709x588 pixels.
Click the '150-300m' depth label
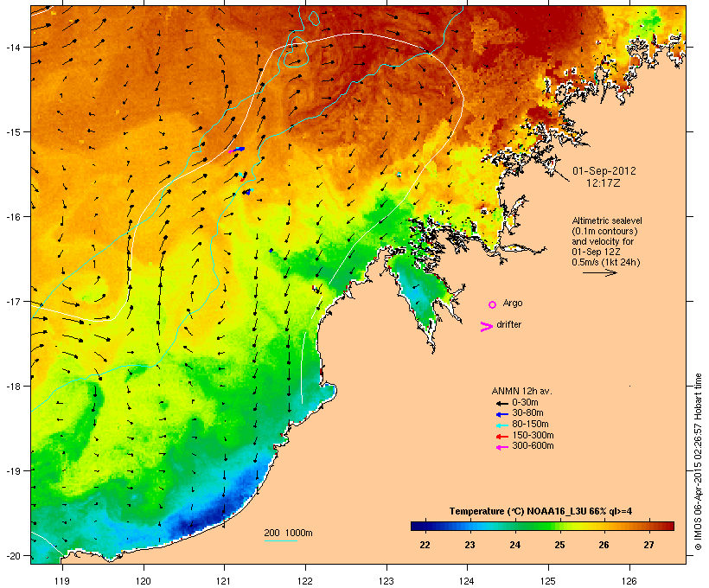pos(533,435)
